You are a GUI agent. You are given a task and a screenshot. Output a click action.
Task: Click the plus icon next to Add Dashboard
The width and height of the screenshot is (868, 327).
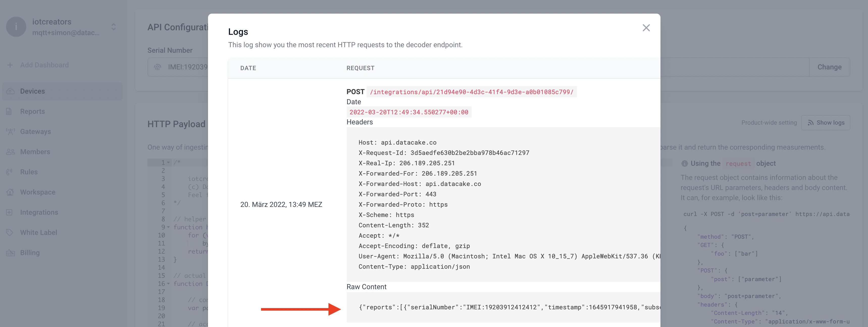(10, 65)
